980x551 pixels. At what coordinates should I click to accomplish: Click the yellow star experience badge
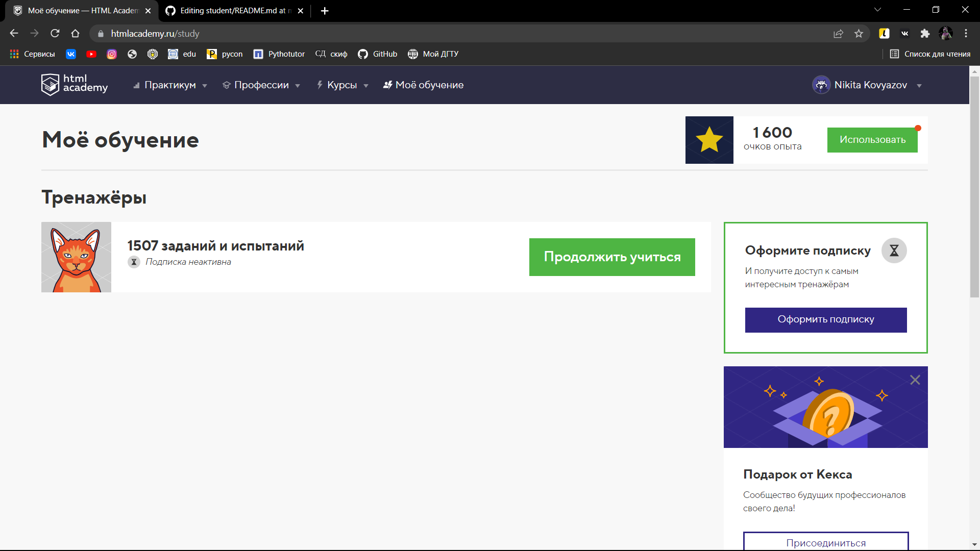tap(709, 140)
